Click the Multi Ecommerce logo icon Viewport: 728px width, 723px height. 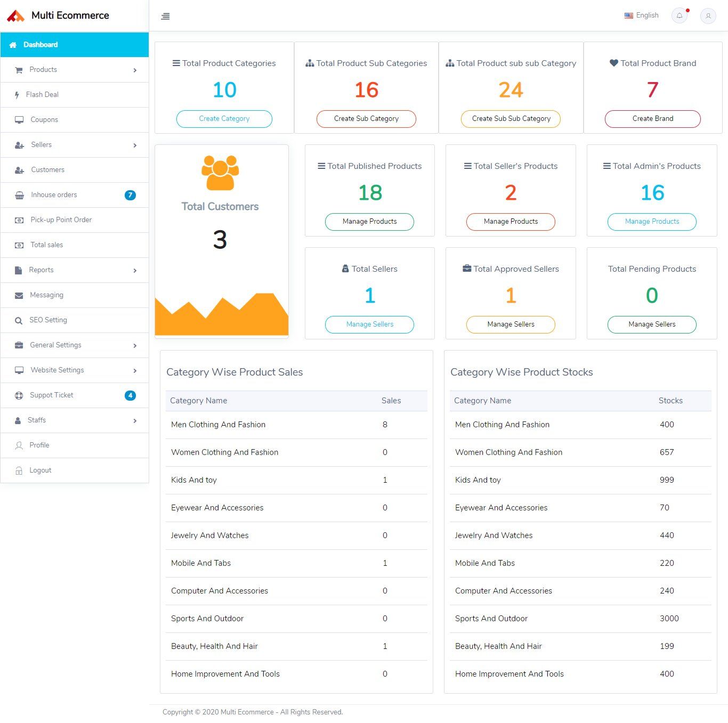click(16, 16)
